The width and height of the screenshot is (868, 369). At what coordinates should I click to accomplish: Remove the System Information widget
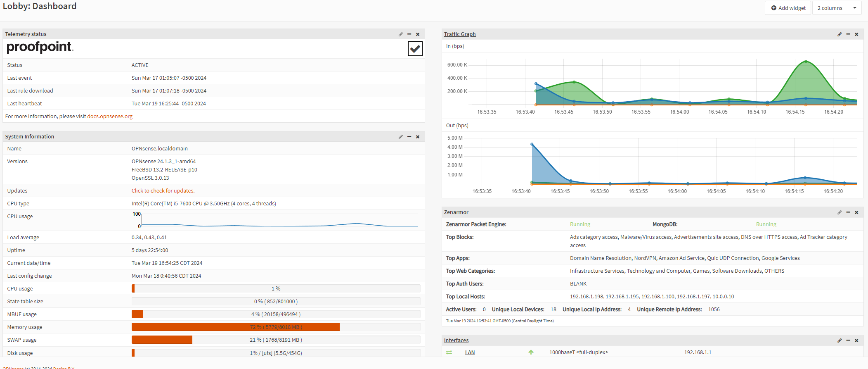click(418, 137)
